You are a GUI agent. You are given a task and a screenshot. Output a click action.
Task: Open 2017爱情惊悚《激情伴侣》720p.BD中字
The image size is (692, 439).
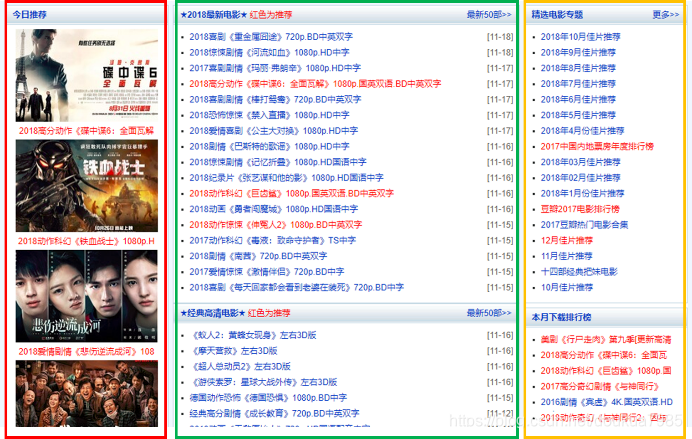[x=267, y=272]
